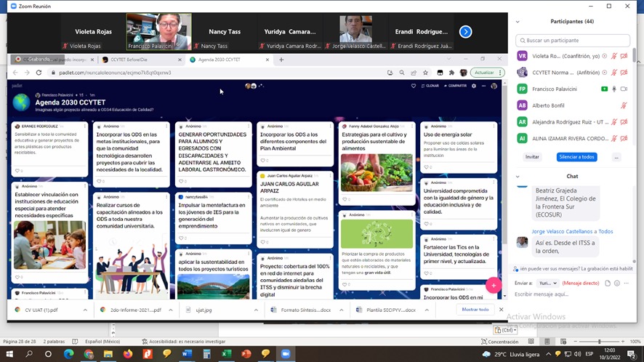Unmute Violeta Rojas in participants list

point(614,56)
